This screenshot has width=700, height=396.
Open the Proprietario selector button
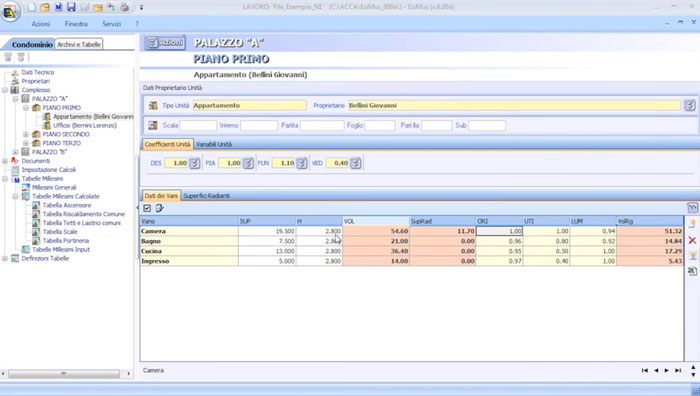click(x=690, y=105)
